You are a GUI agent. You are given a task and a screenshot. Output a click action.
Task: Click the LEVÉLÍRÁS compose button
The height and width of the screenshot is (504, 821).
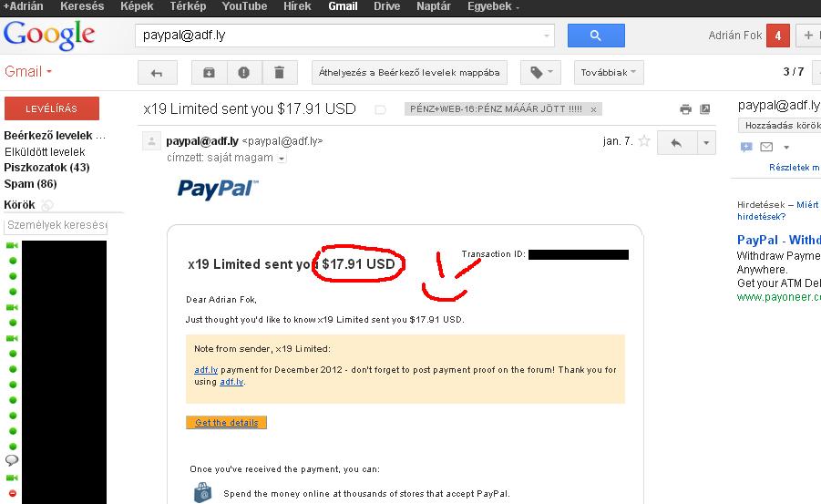(x=52, y=108)
